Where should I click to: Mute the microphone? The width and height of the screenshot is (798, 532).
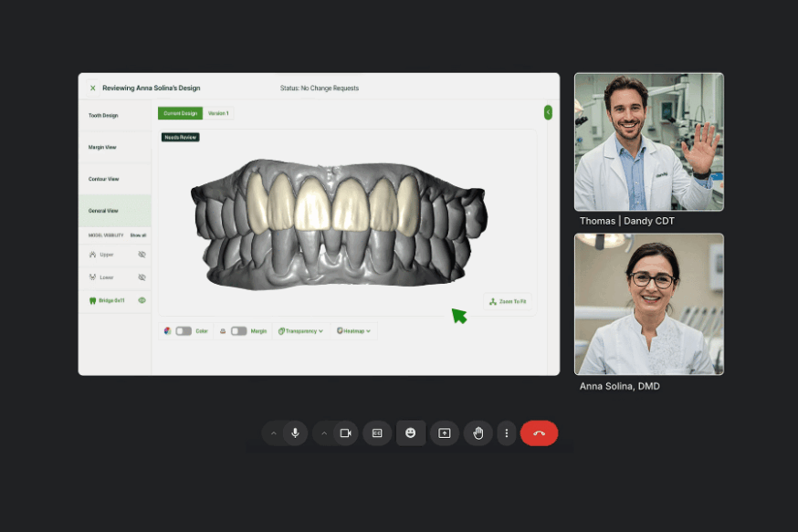tap(295, 433)
